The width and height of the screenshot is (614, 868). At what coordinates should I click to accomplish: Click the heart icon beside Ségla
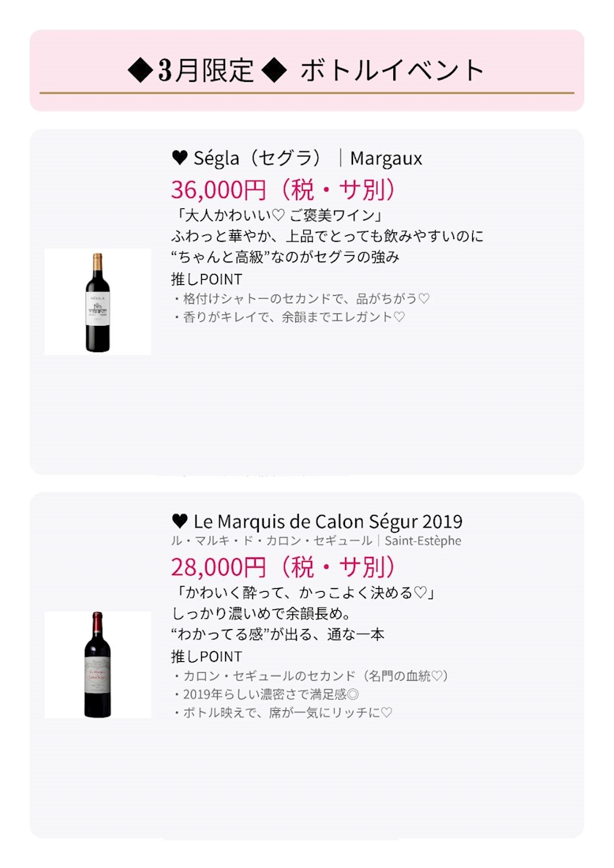180,158
